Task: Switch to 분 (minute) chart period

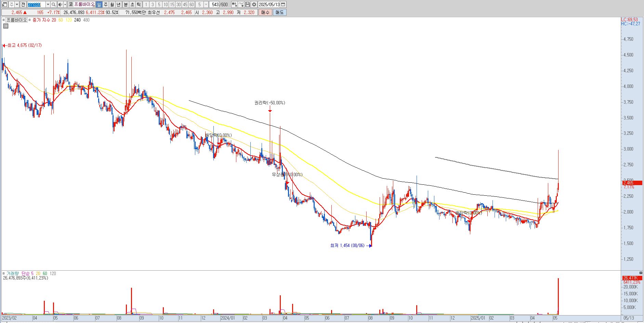Action: pyautogui.click(x=126, y=4)
